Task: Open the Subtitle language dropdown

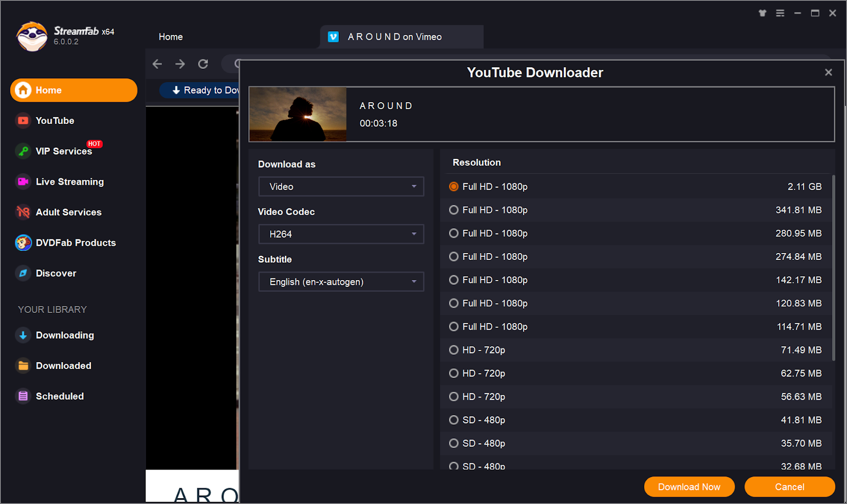Action: pyautogui.click(x=341, y=282)
